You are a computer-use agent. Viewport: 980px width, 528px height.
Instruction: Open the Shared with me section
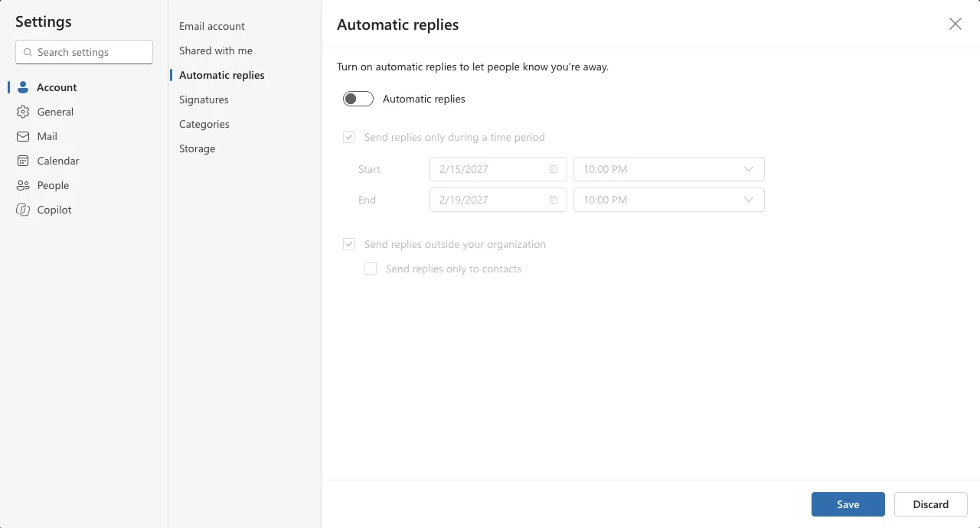point(216,51)
